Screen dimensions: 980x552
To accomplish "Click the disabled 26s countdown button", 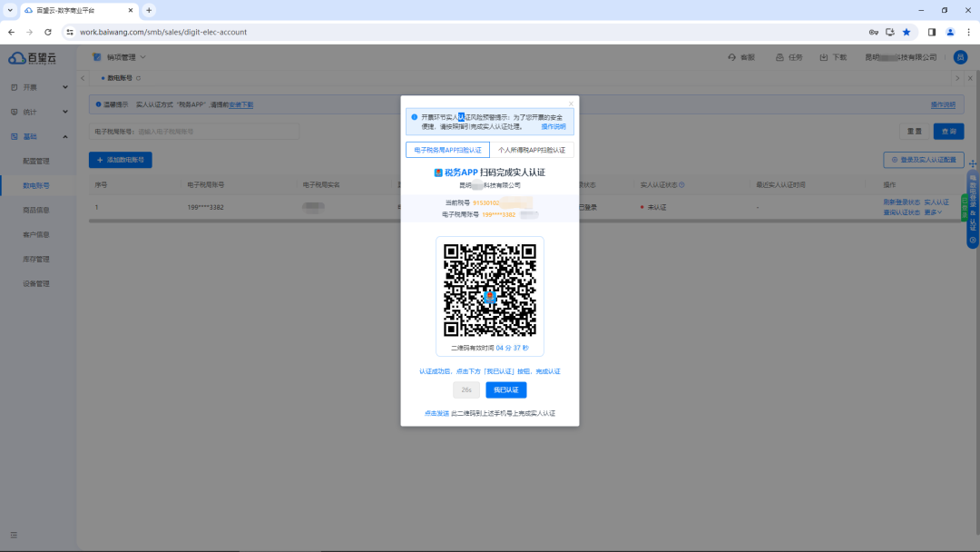I will (x=466, y=390).
